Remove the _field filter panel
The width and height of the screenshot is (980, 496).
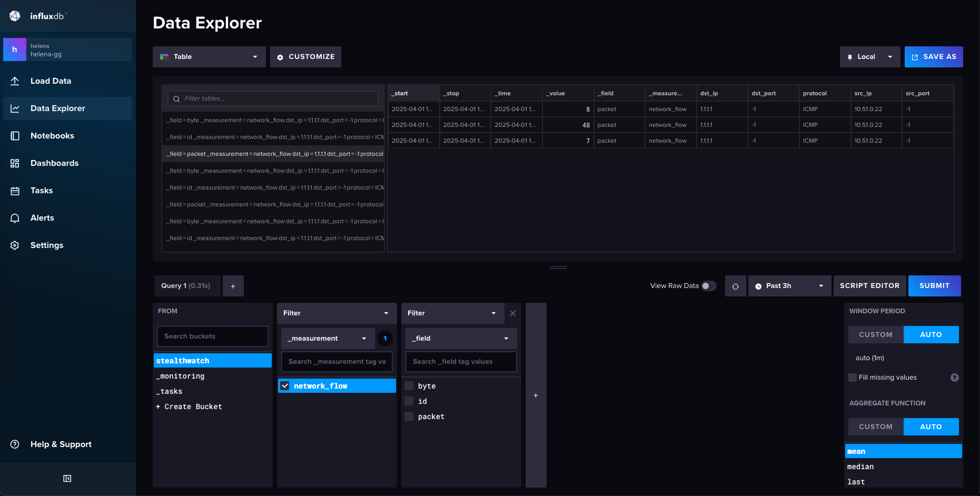pyautogui.click(x=513, y=313)
